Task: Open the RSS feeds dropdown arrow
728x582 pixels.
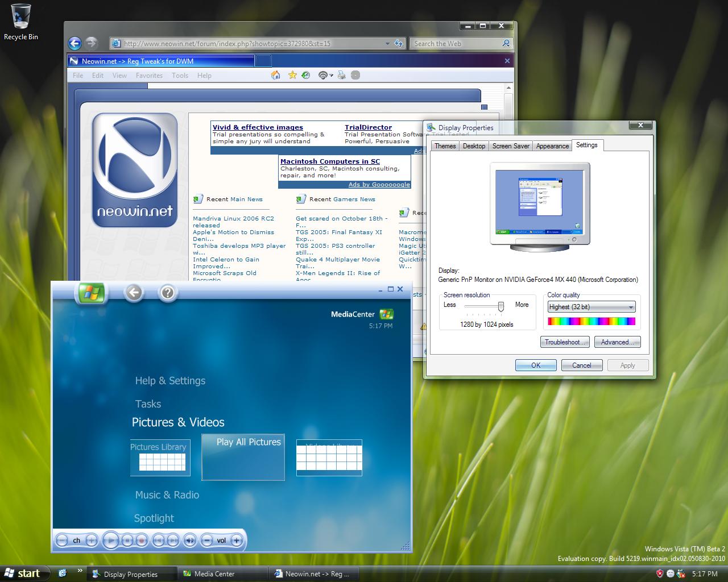Action: [x=330, y=76]
